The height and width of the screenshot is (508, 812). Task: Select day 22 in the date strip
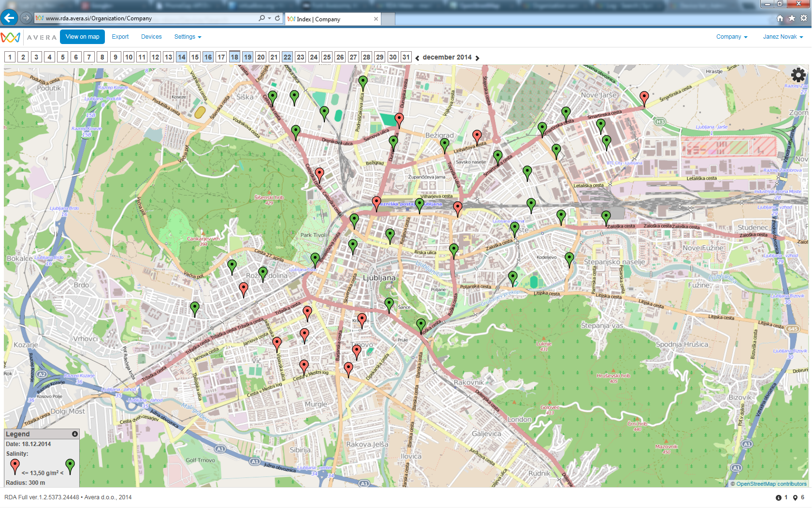(x=287, y=57)
